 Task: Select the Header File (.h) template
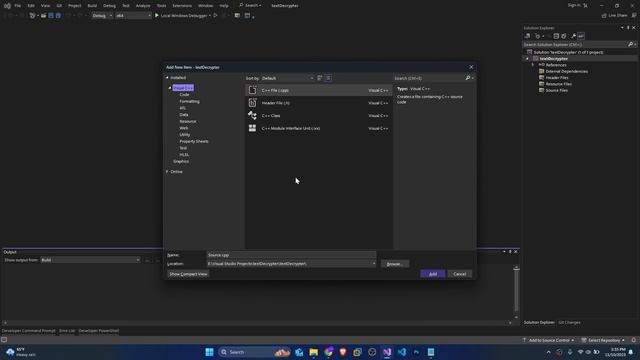(318, 103)
